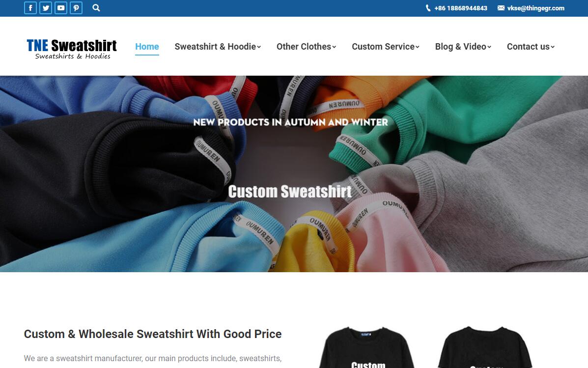This screenshot has height=368, width=588.
Task: Open the Pinterest social icon
Action: [76, 8]
